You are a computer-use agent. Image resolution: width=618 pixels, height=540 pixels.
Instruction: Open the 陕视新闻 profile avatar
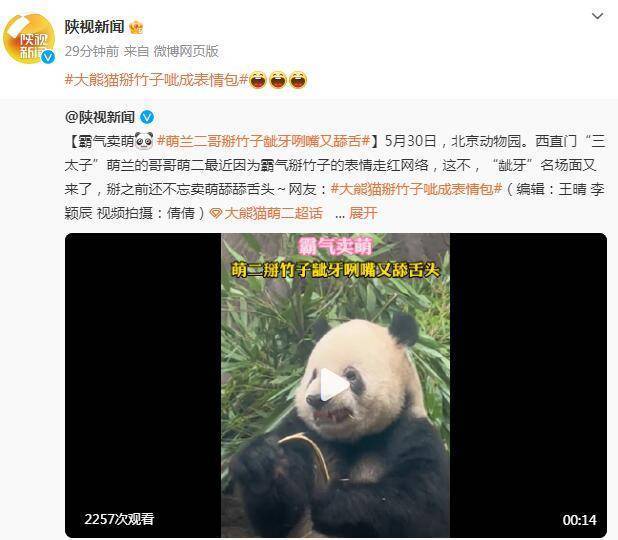[29, 39]
